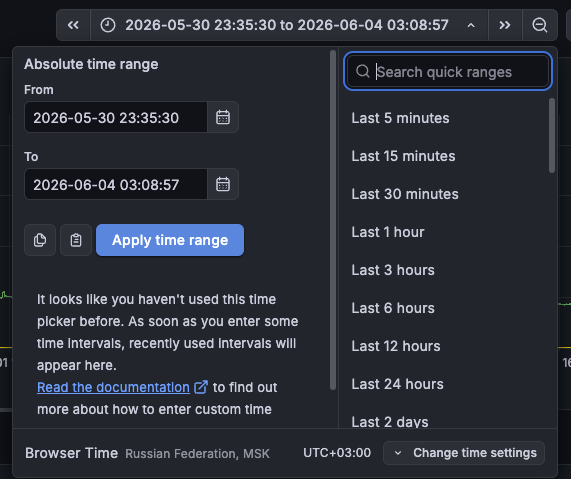Apply time range
Image resolution: width=571 pixels, height=479 pixels.
point(170,240)
